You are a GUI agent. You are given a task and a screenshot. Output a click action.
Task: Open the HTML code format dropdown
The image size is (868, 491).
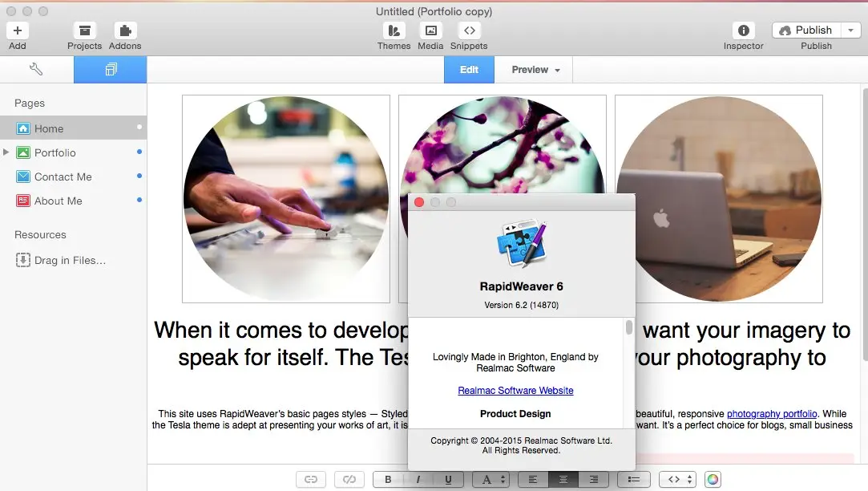pyautogui.click(x=677, y=479)
